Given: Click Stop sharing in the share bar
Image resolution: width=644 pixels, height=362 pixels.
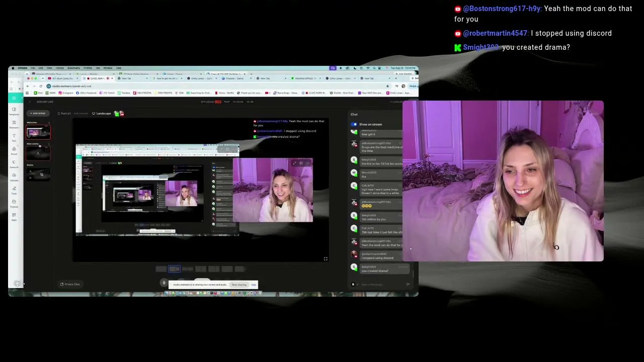Looking at the screenshot, I should pyautogui.click(x=239, y=285).
